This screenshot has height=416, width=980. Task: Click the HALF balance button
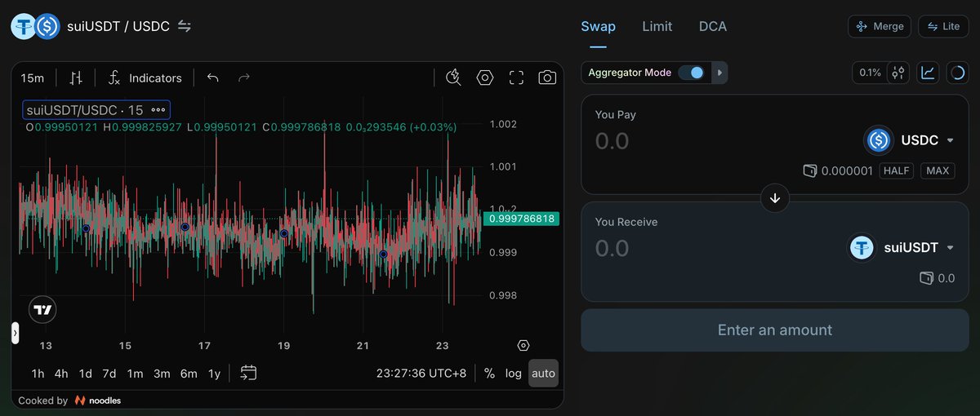[897, 170]
